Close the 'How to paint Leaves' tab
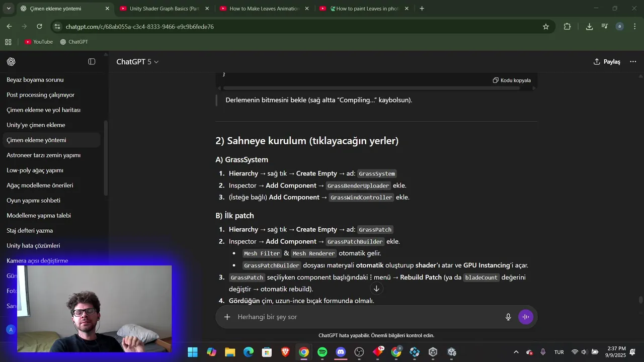Image resolution: width=644 pixels, height=362 pixels. 407,9
